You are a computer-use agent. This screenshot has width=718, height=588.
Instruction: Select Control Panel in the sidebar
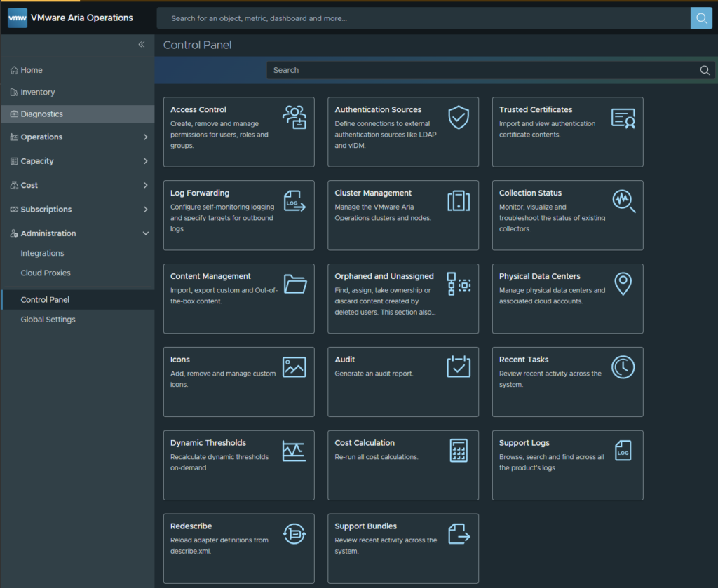(x=78, y=300)
